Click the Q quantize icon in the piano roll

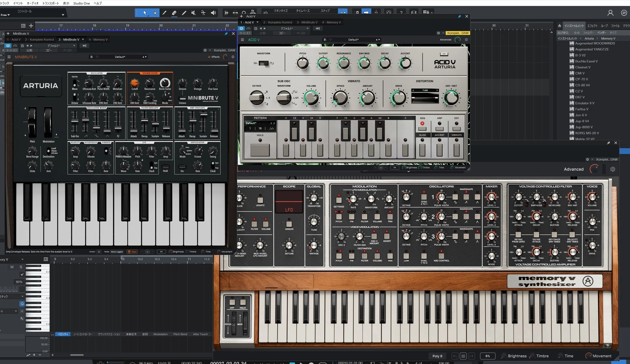(x=22, y=304)
